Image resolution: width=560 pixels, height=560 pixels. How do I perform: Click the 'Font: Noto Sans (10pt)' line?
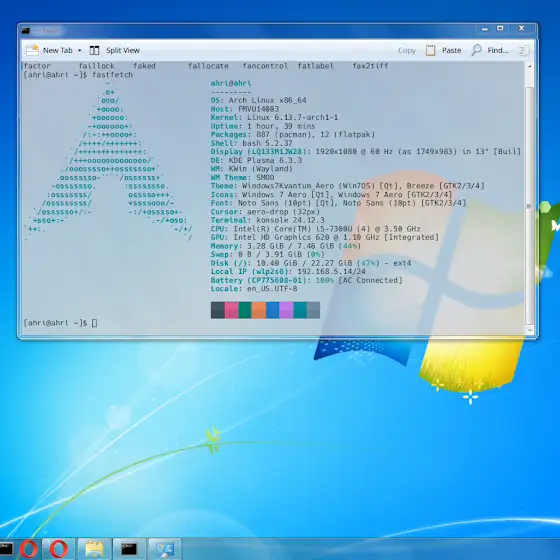[x=338, y=203]
